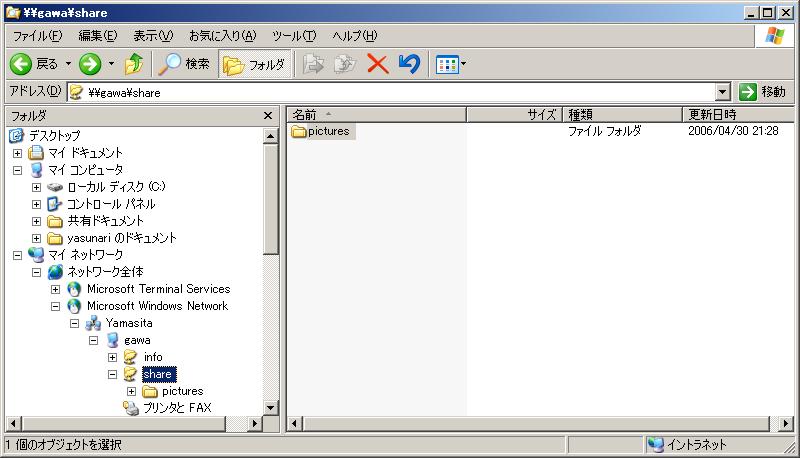This screenshot has height=458, width=800.
Task: Toggle the Folders (フォルダ) pane button
Action: pos(255,64)
